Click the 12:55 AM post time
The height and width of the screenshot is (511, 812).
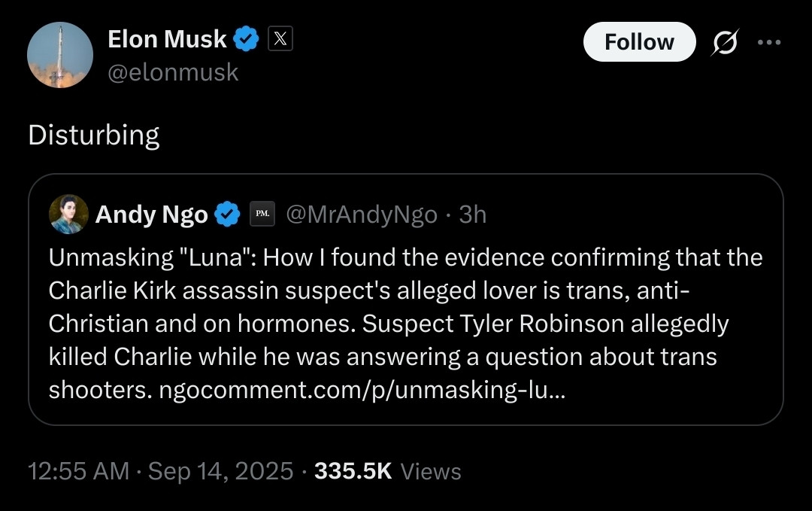click(78, 471)
